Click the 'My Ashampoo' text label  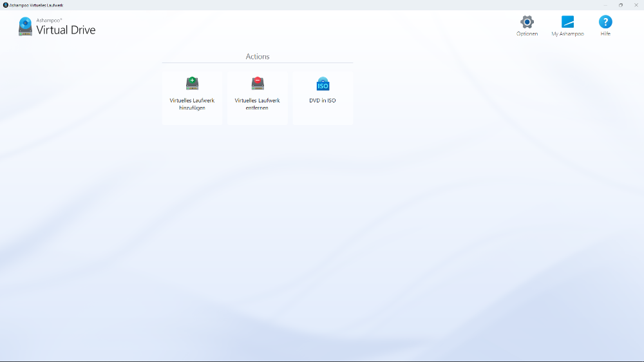[567, 33]
